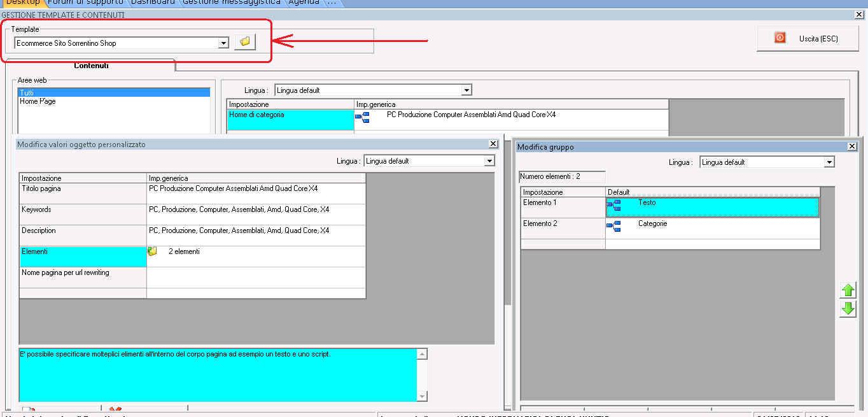
Task: Open Lingua dropdown in Contenuti area
Action: [466, 90]
